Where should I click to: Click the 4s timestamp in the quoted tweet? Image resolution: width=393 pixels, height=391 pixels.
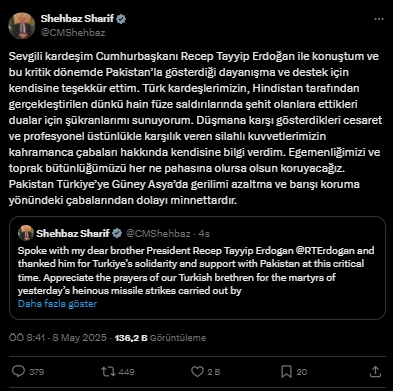[x=204, y=234]
